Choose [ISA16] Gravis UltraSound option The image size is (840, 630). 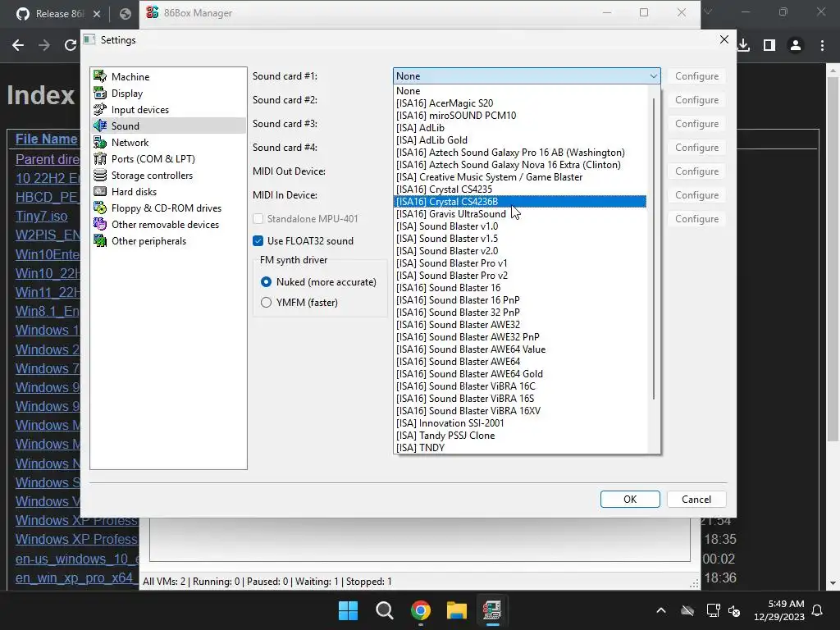click(519, 214)
